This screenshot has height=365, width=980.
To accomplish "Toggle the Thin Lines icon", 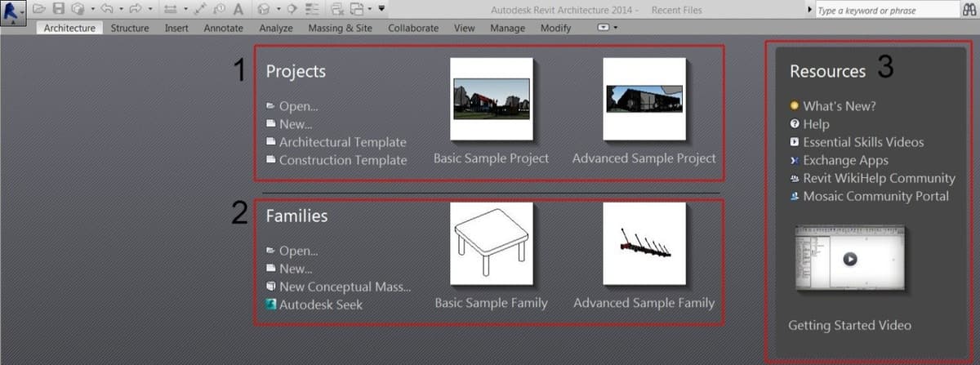I will point(312,9).
